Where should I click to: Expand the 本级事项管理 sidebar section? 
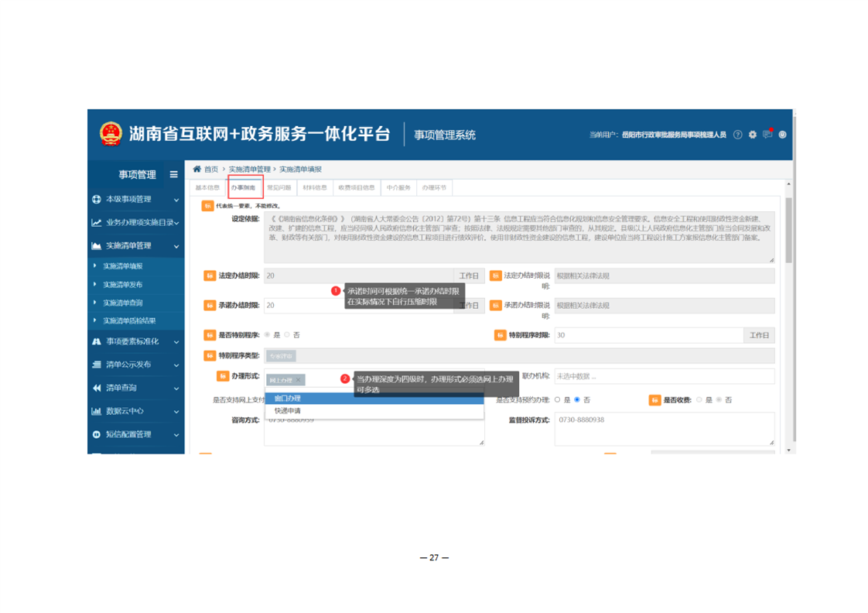point(136,200)
